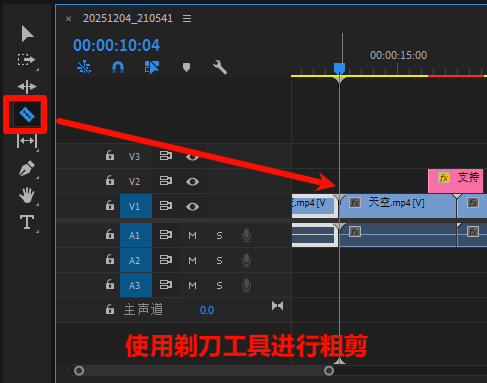Select the Pen tool
This screenshot has width=487, height=383.
(x=27, y=168)
